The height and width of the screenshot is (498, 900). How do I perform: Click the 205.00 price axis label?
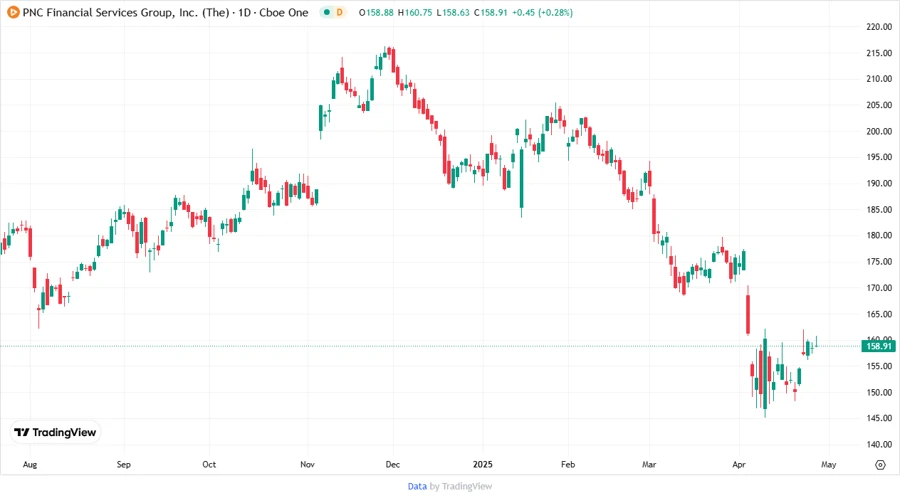(879, 105)
